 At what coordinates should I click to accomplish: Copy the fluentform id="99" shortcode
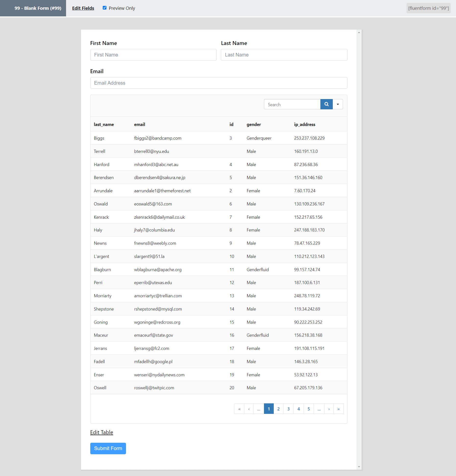pyautogui.click(x=428, y=8)
